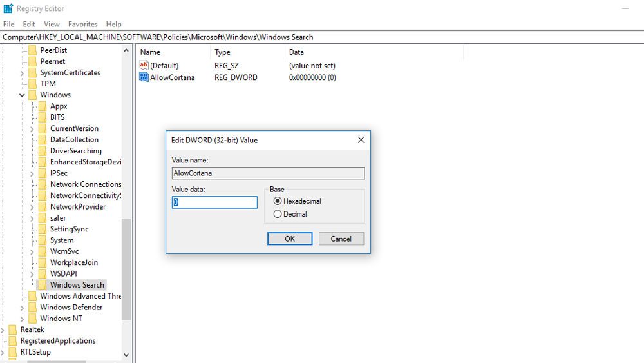Click the DataCollection folder icon
Viewport: 644px width, 363px height.
[x=43, y=140]
